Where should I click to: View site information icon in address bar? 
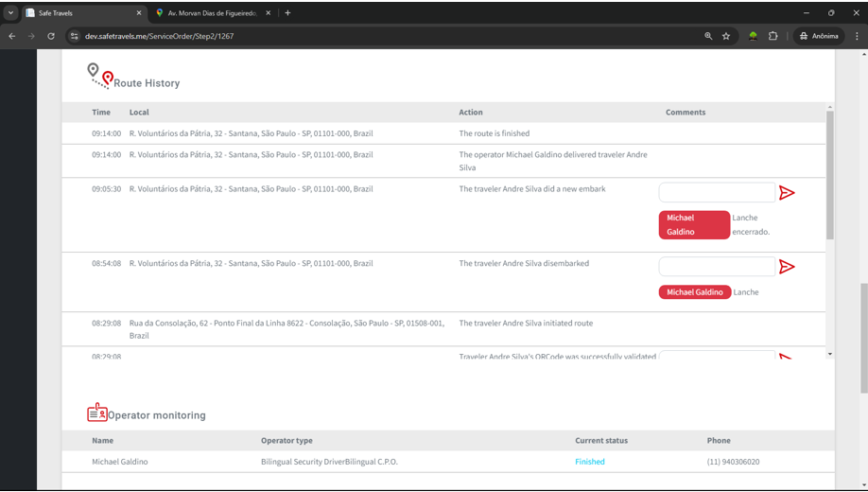point(74,36)
